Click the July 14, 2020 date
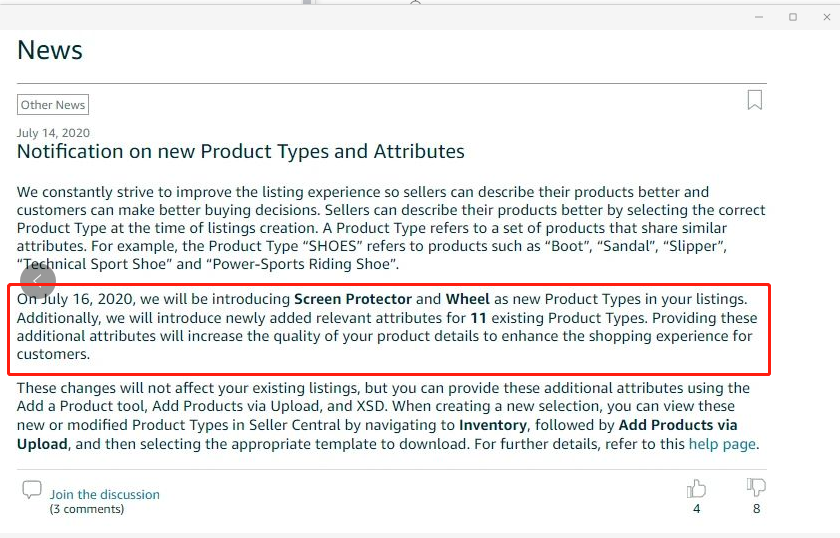Screen dimensions: 840x538 pyautogui.click(x=53, y=133)
